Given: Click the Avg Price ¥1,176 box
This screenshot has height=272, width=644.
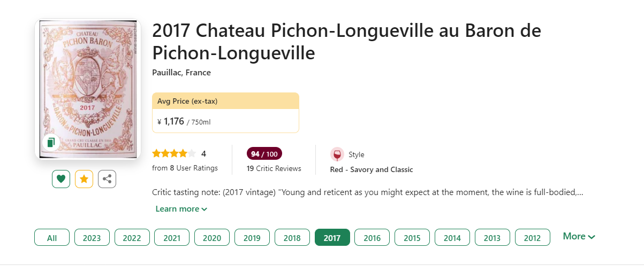Looking at the screenshot, I should (225, 113).
